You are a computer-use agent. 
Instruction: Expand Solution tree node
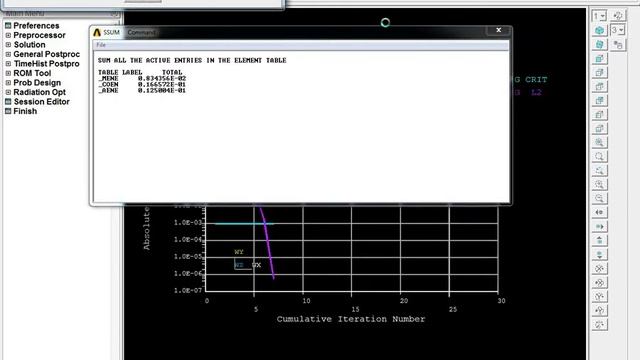coord(8,45)
